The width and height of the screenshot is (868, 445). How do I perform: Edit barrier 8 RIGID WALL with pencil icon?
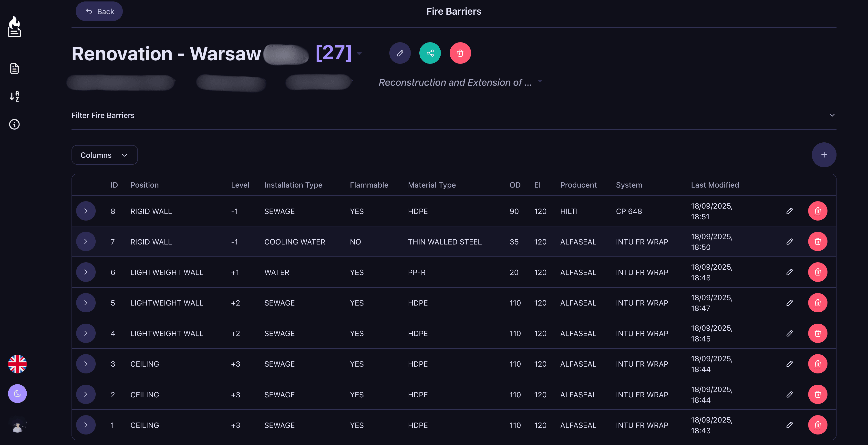(790, 211)
